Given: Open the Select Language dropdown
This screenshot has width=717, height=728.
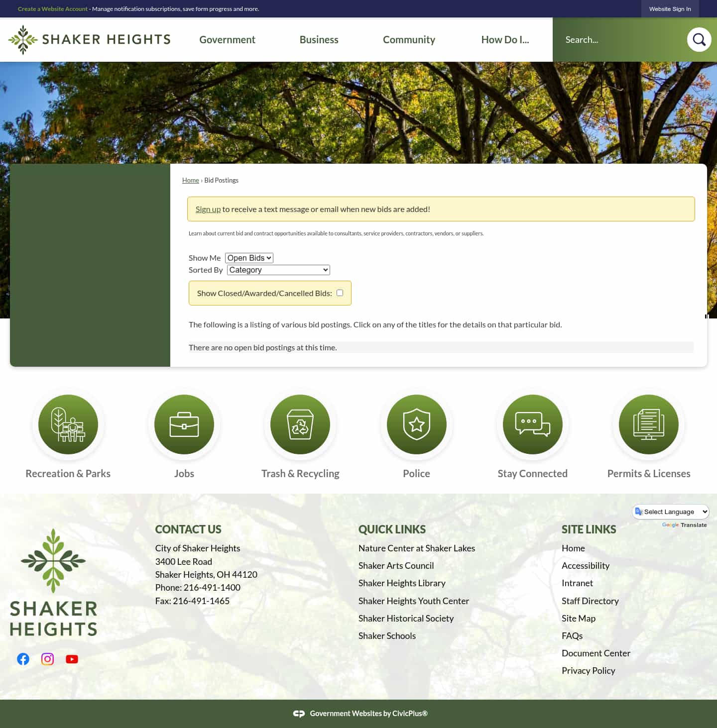Looking at the screenshot, I should pos(671,512).
